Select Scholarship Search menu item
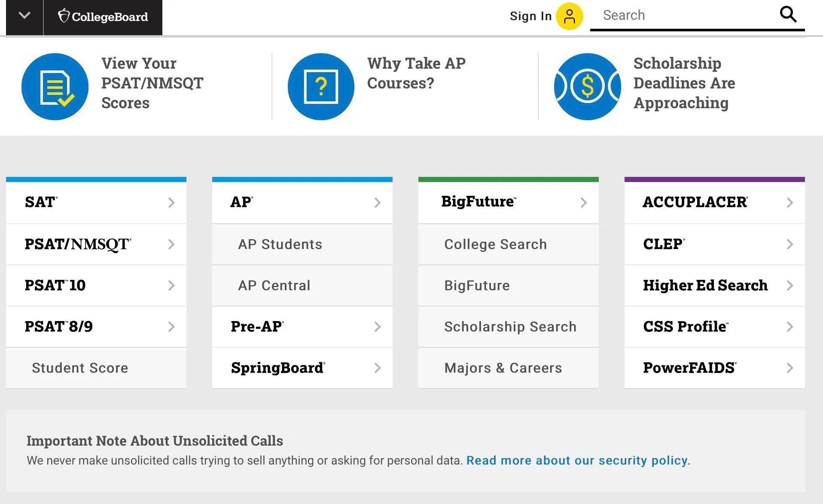 coord(510,327)
